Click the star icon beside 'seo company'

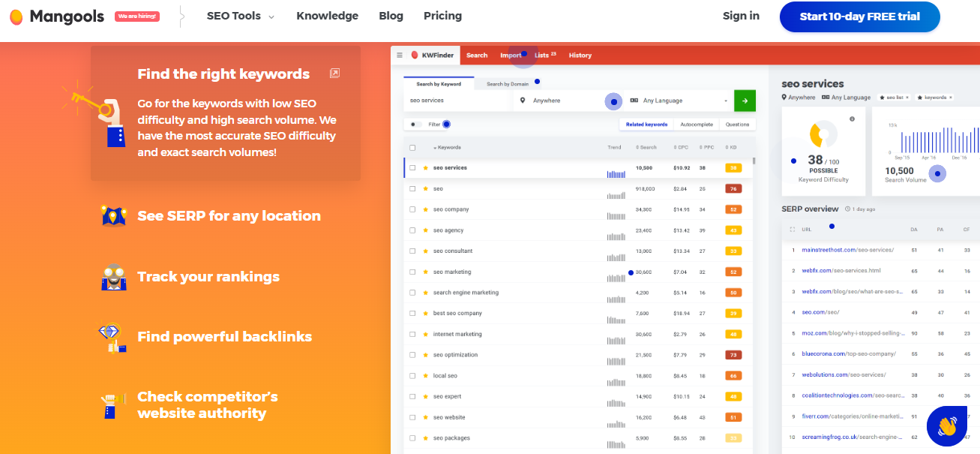tap(426, 209)
